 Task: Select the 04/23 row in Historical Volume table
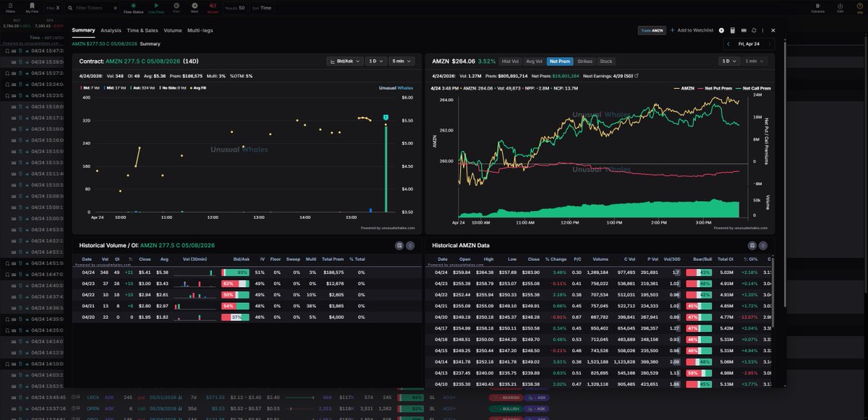click(246, 283)
